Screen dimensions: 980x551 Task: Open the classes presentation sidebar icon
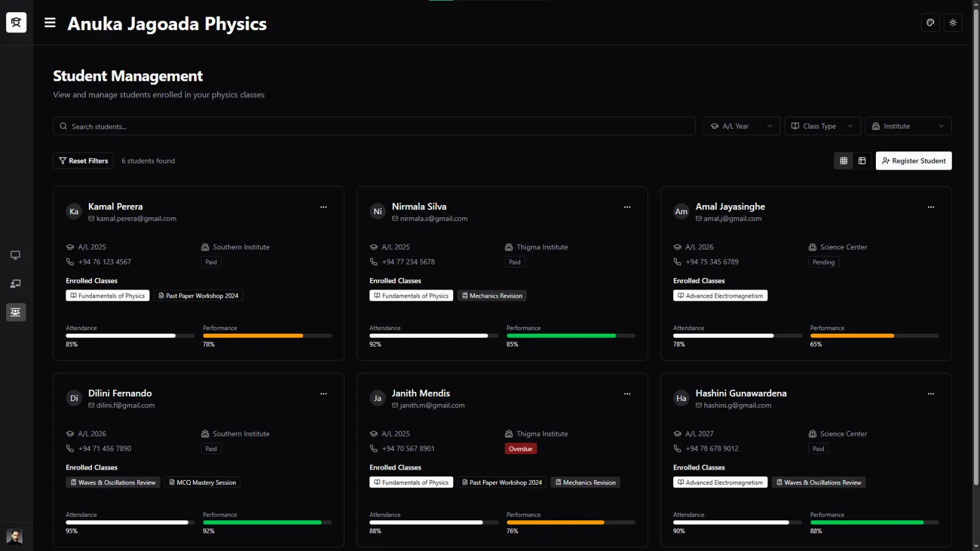15,283
